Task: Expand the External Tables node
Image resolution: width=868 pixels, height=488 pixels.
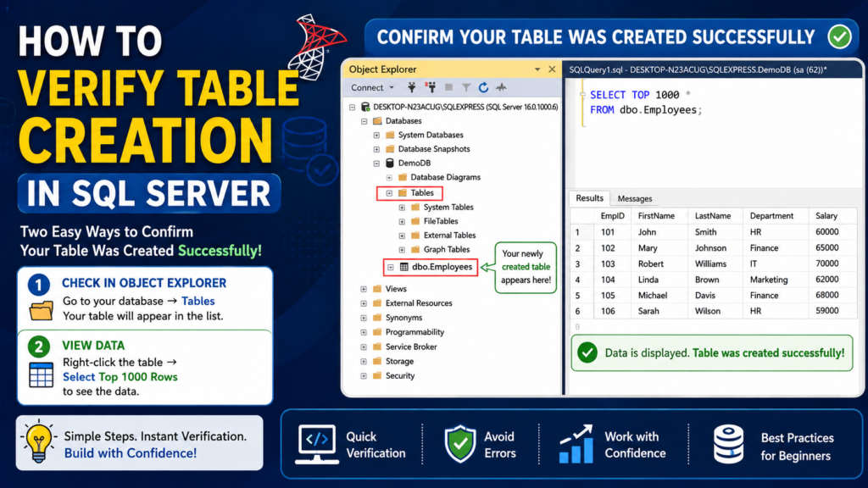Action: pos(402,236)
